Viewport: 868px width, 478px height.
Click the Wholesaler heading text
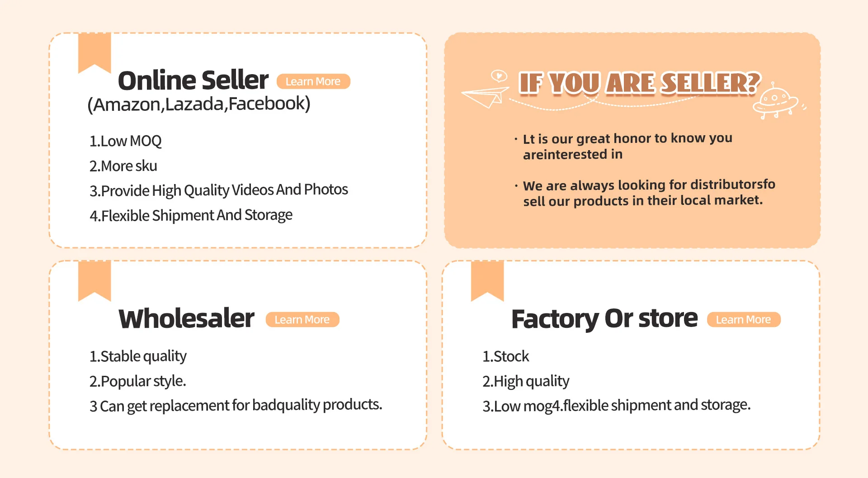pyautogui.click(x=186, y=318)
